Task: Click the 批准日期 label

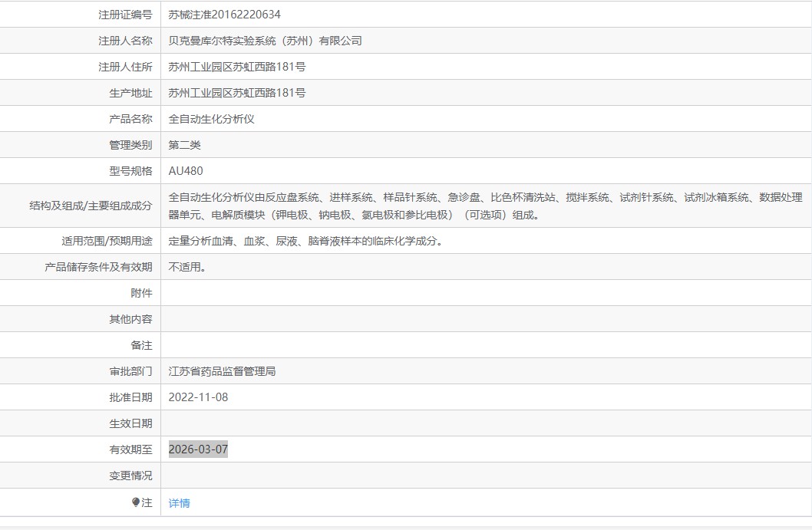Action: click(130, 397)
